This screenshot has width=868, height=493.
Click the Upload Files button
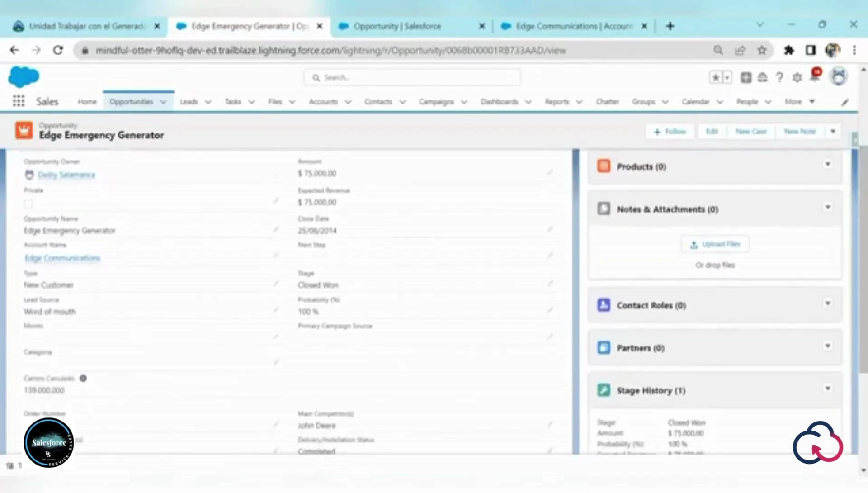pyautogui.click(x=715, y=244)
